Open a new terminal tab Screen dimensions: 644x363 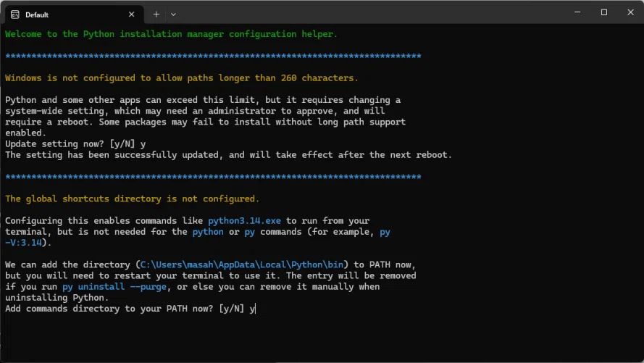pyautogui.click(x=156, y=14)
